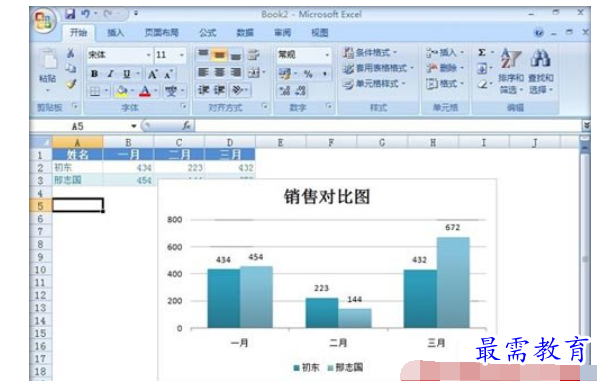Viewport: 597px width, 381px height.
Task: Open 单元格样式 cell styles menu
Action: coord(374,83)
